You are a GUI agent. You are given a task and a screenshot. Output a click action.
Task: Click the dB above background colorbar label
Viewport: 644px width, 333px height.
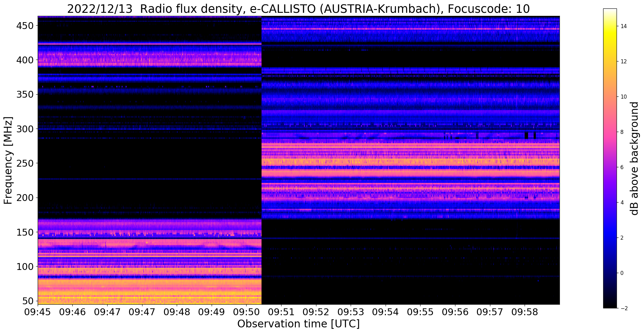[x=634, y=159]
